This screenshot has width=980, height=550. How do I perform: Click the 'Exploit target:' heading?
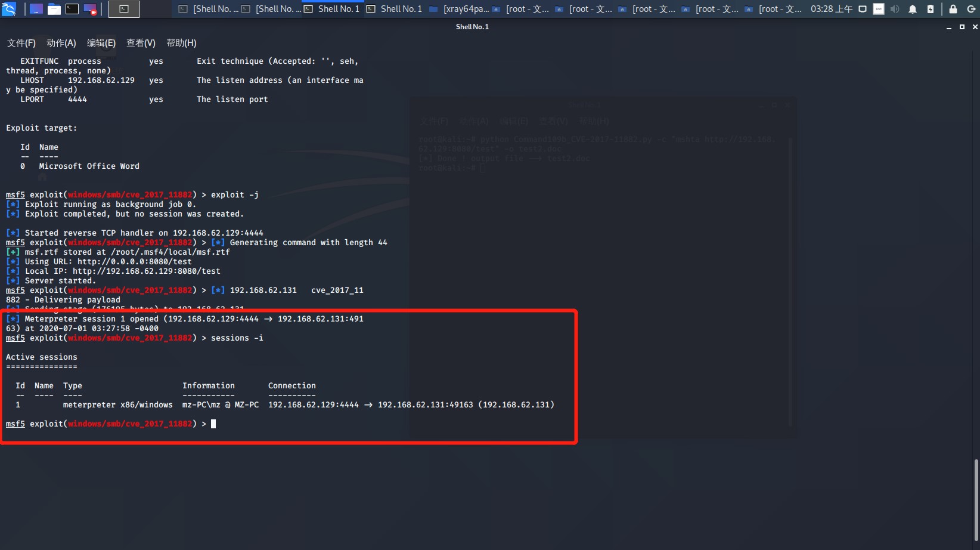click(42, 128)
